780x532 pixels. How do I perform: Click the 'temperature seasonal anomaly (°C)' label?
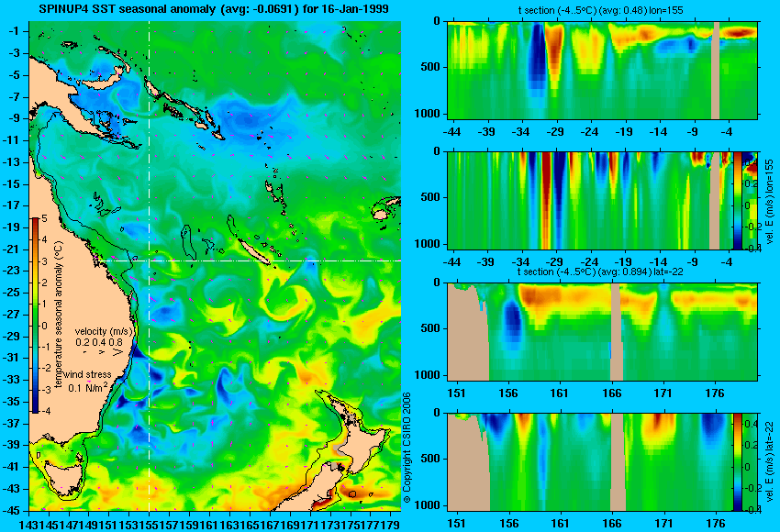pos(59,315)
